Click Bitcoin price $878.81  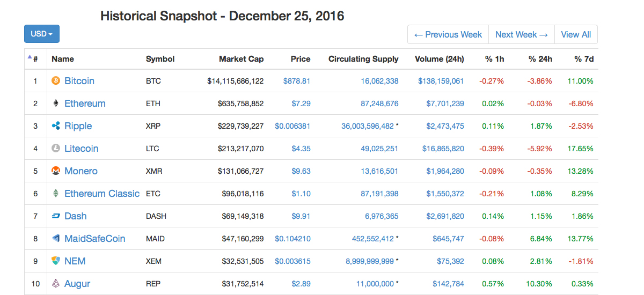[297, 81]
